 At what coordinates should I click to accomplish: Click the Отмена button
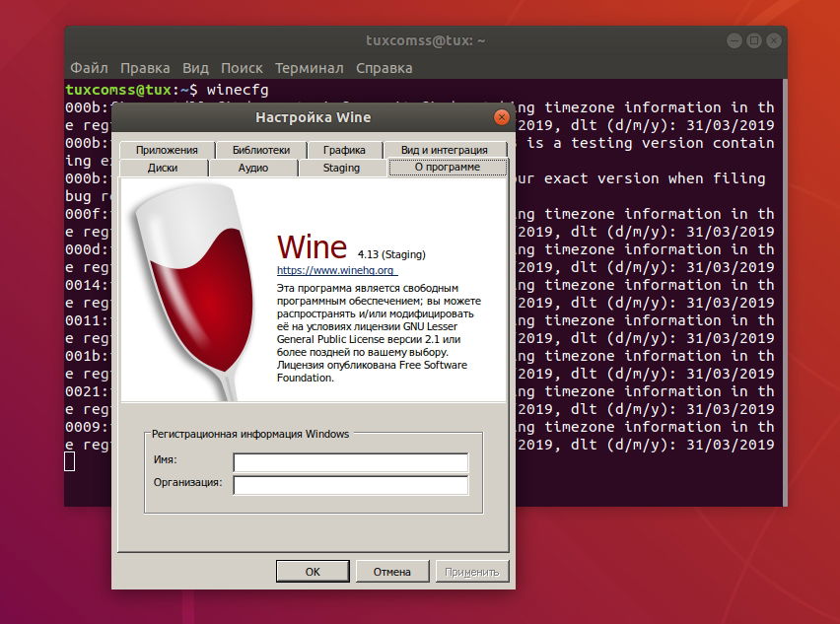click(392, 572)
